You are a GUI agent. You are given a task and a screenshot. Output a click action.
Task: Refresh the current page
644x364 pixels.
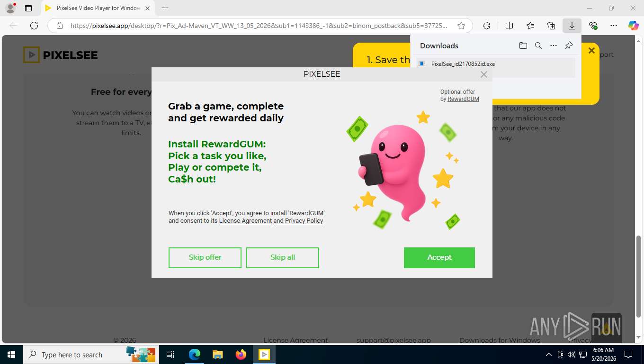coord(34,26)
